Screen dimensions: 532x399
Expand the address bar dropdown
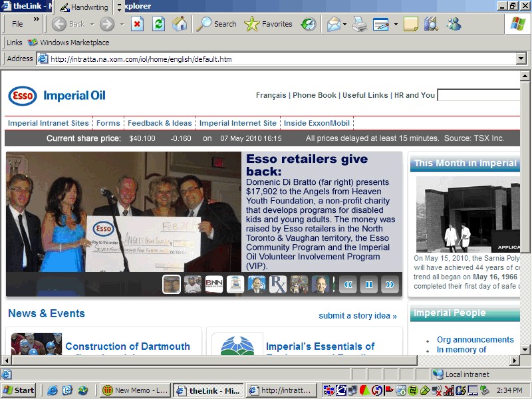coord(521,59)
